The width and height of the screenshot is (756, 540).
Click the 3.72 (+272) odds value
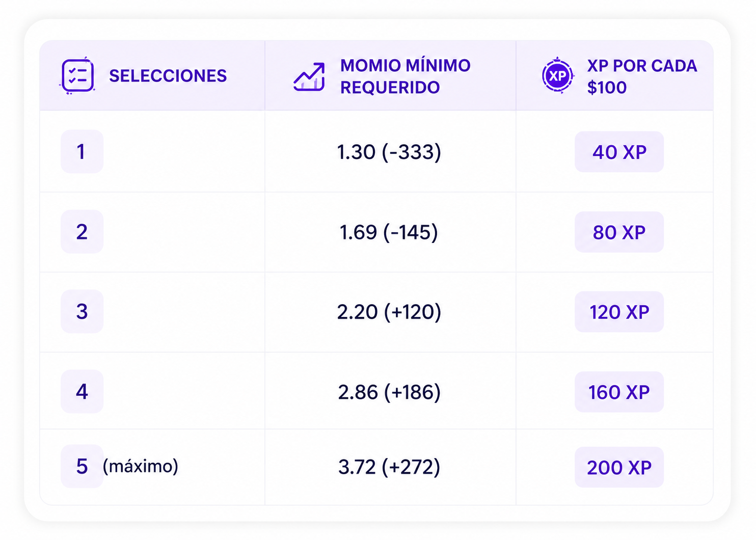tap(389, 467)
